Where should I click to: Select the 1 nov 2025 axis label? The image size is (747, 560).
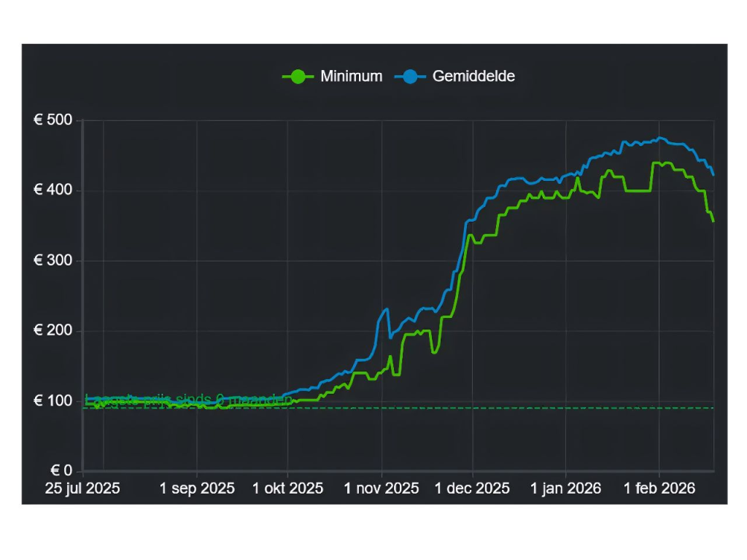tap(381, 489)
